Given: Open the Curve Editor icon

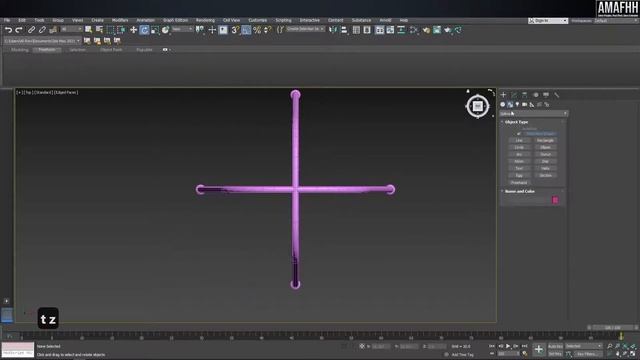Looking at the screenshot, I should click(x=390, y=30).
